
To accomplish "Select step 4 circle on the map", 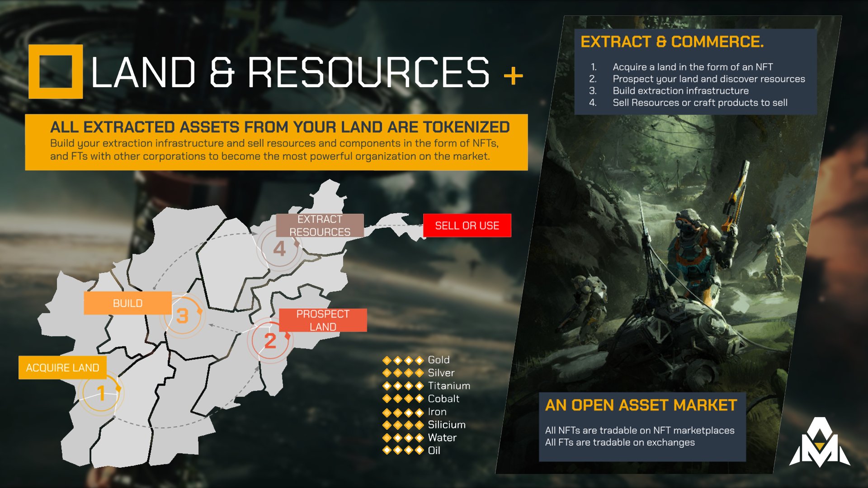I will [x=279, y=249].
